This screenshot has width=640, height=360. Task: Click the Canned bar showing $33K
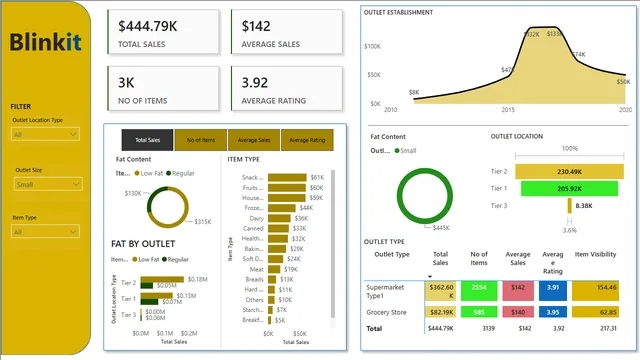point(278,229)
